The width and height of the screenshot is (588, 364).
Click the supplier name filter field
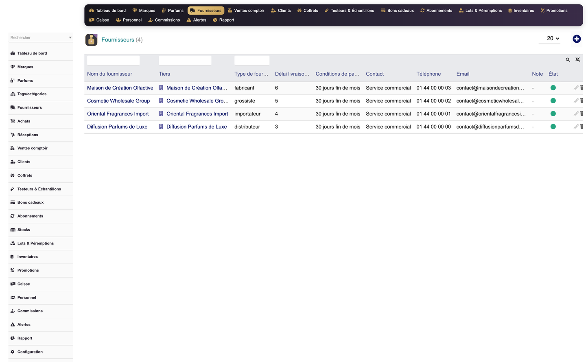point(114,60)
